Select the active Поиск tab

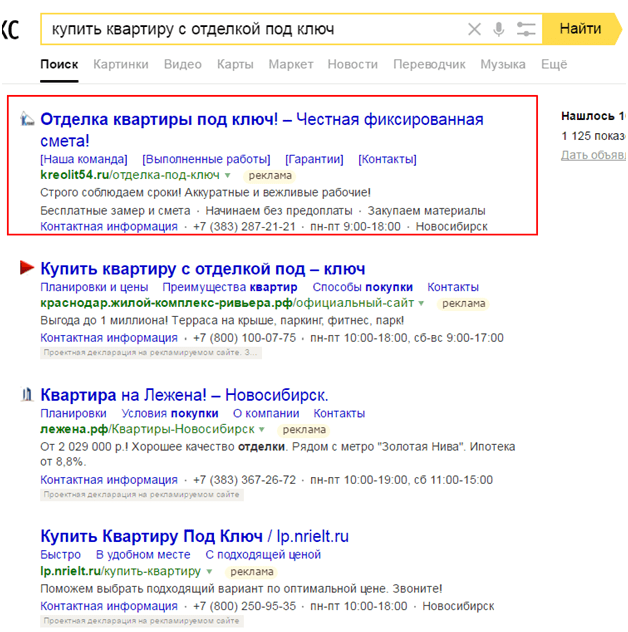tap(59, 64)
